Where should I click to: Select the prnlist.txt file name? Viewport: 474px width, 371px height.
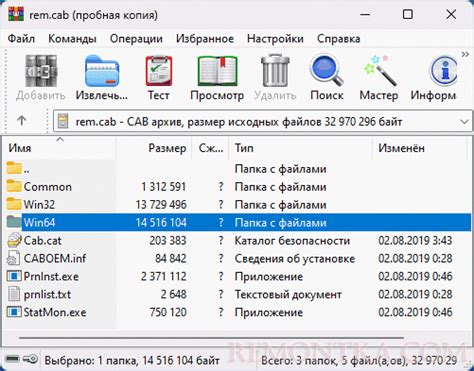tap(47, 295)
